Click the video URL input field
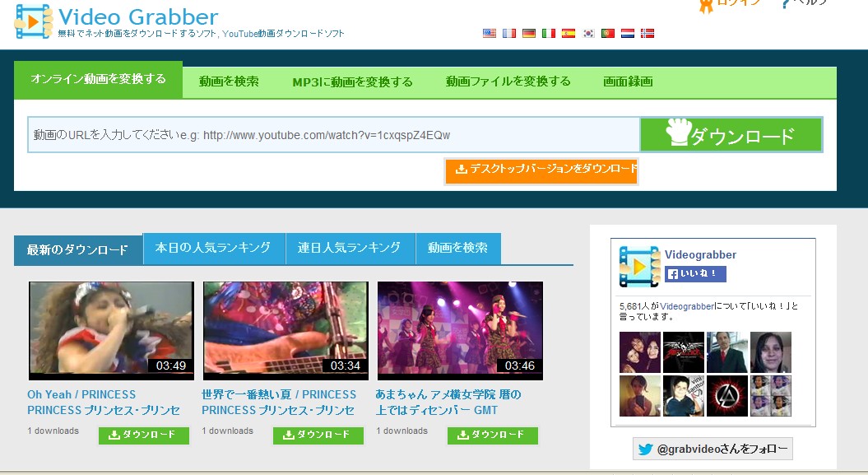 point(334,134)
